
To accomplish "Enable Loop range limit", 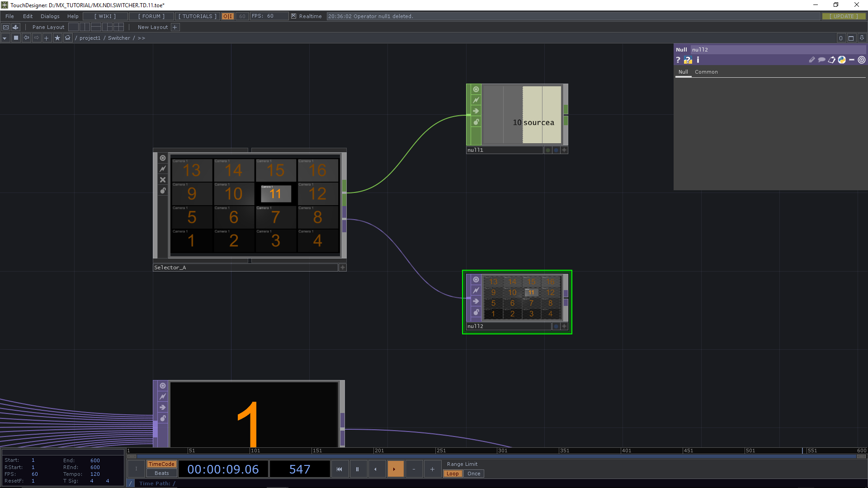I will tap(453, 474).
